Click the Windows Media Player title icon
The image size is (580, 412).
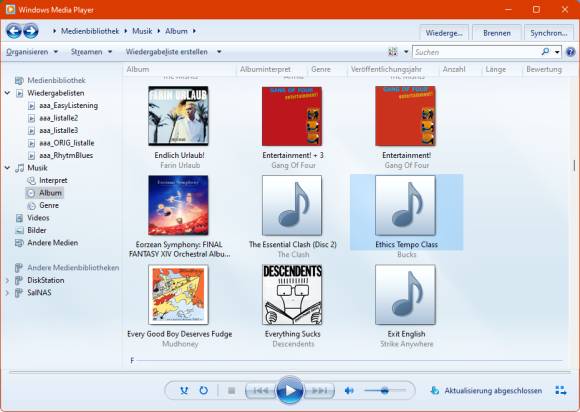10,9
